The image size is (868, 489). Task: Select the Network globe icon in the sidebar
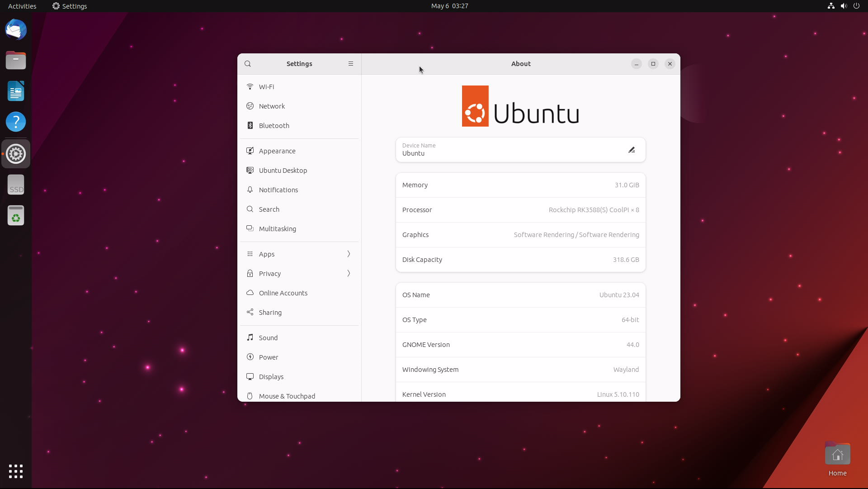coord(250,106)
